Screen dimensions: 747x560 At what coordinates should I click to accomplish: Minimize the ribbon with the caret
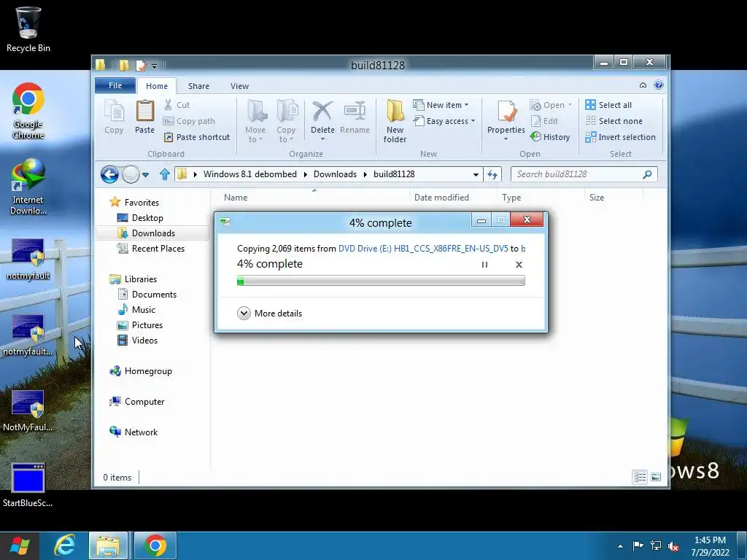coord(643,85)
